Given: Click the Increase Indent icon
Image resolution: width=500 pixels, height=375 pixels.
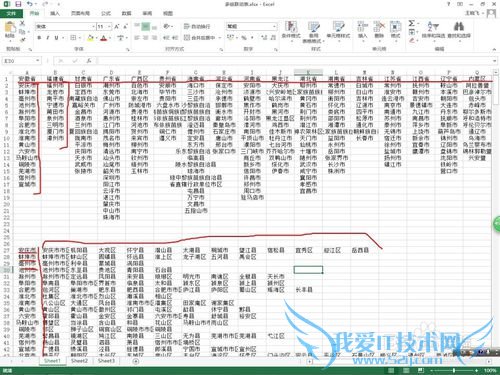Looking at the screenshot, I should 175,38.
